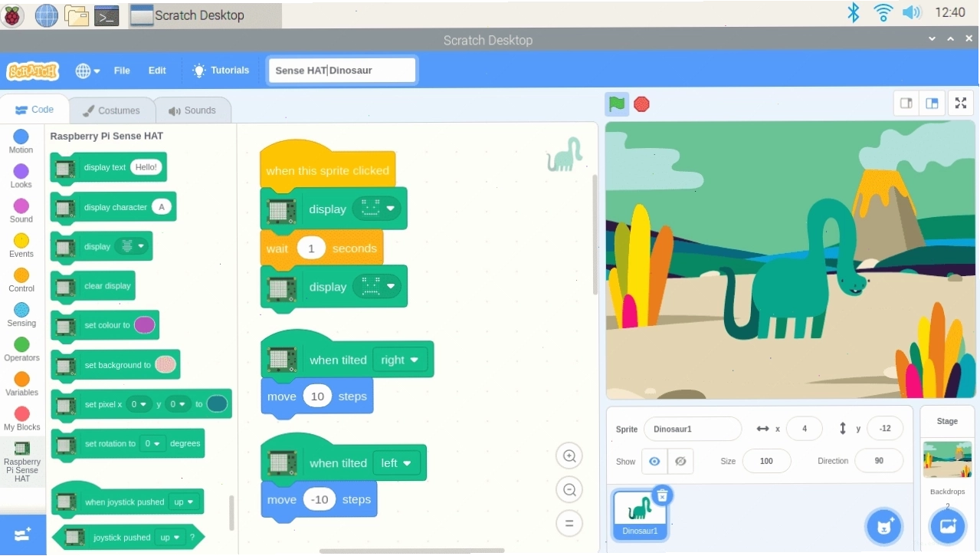The width and height of the screenshot is (980, 556).
Task: Select the Control block category
Action: [21, 280]
